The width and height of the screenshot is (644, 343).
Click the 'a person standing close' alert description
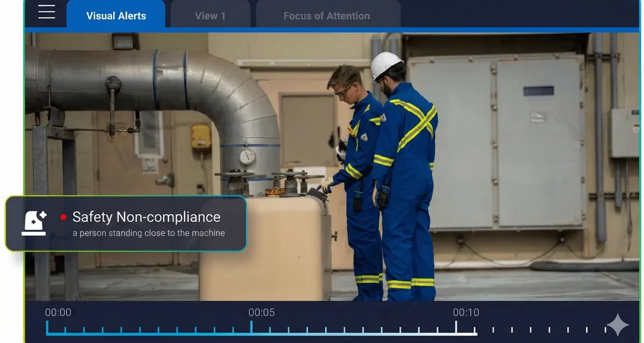tap(149, 233)
